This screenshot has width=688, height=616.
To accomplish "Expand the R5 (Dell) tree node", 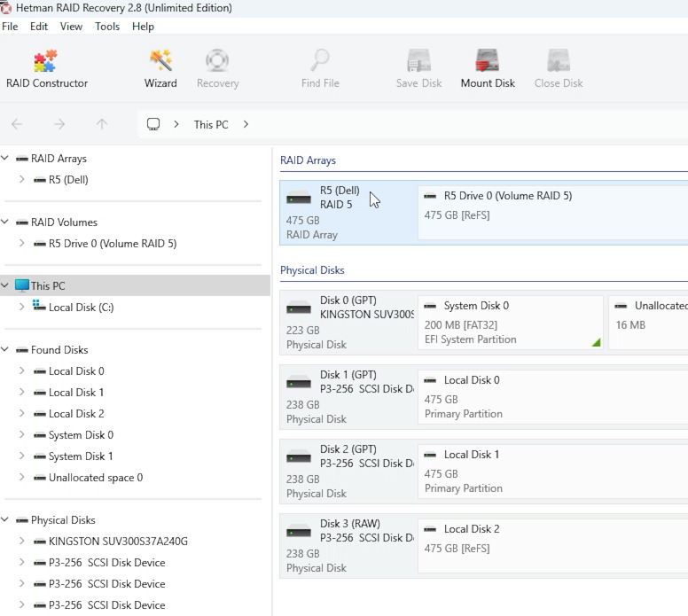I will (x=21, y=179).
